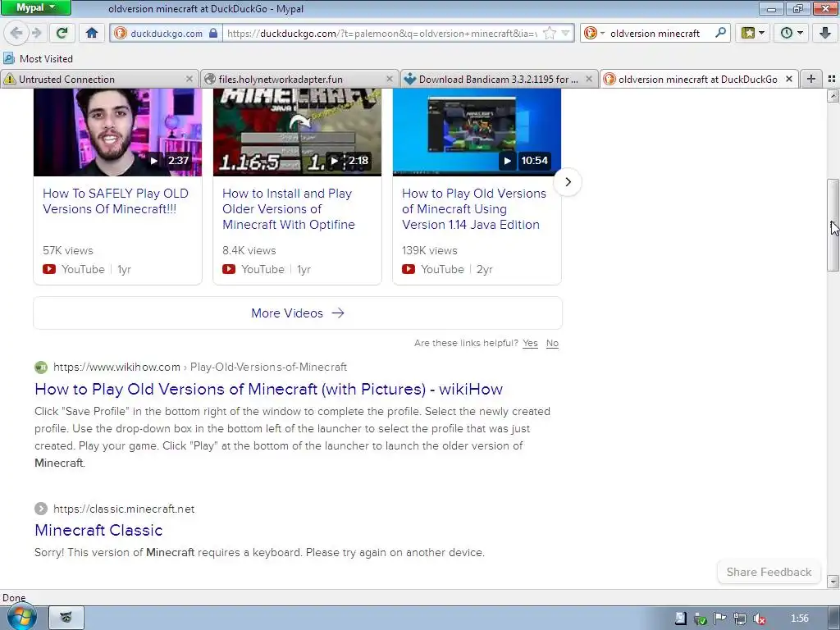Click the 1:56 taskbar clock

click(799, 619)
